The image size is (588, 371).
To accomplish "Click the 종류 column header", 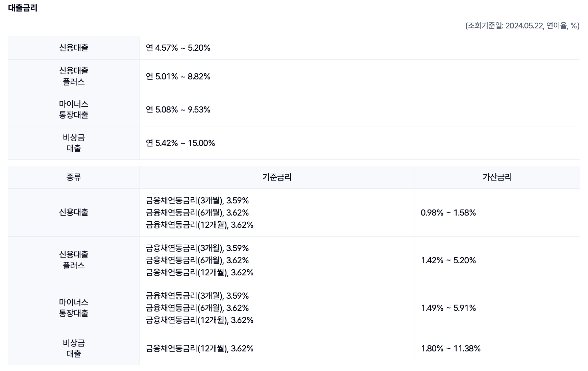I will 74,177.
